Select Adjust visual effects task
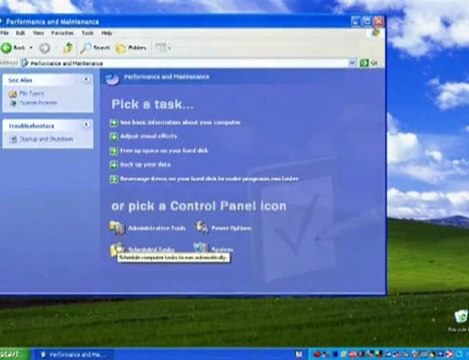The height and width of the screenshot is (360, 469). 148,136
